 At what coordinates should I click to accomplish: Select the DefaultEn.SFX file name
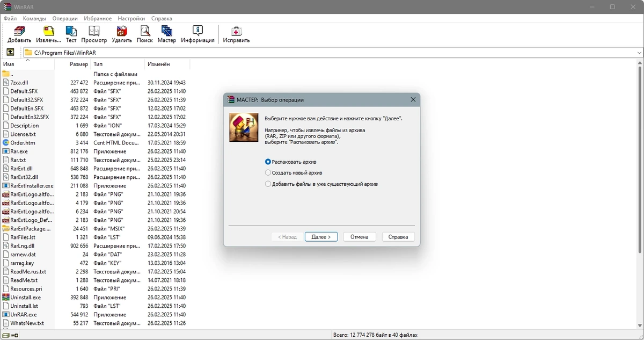(x=27, y=108)
